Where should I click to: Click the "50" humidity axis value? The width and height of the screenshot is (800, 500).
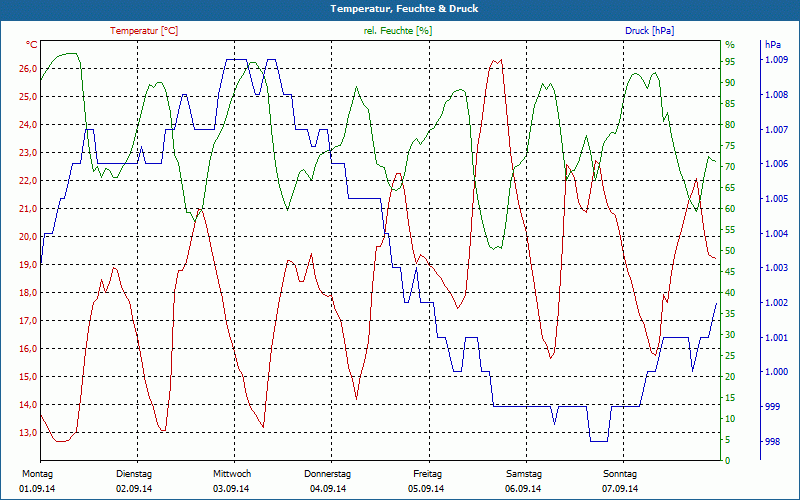click(730, 251)
